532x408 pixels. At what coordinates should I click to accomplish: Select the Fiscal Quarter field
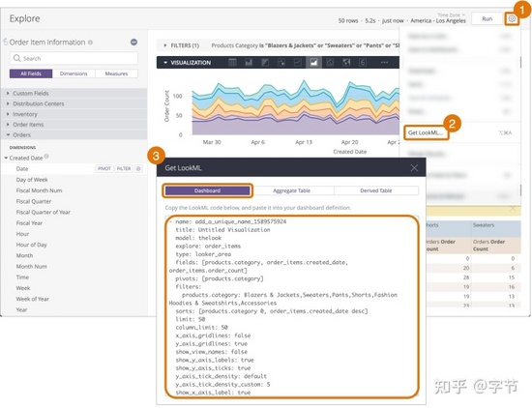[x=34, y=201]
